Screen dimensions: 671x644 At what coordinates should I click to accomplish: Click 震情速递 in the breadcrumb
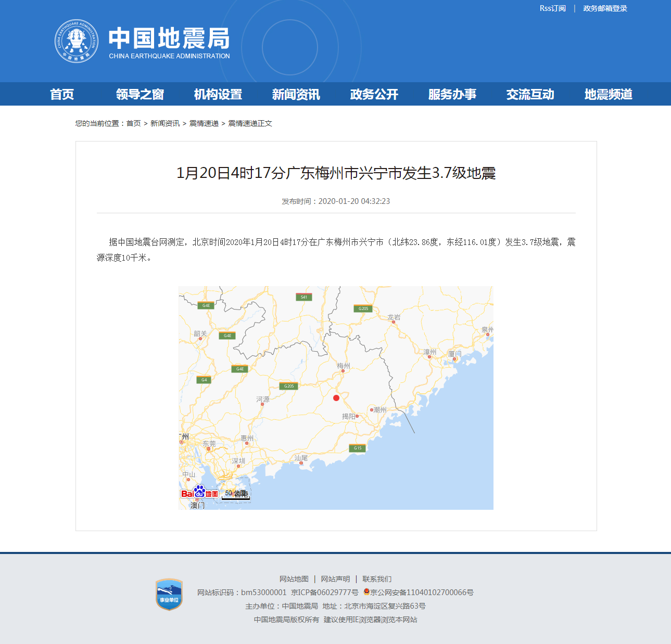coord(204,123)
